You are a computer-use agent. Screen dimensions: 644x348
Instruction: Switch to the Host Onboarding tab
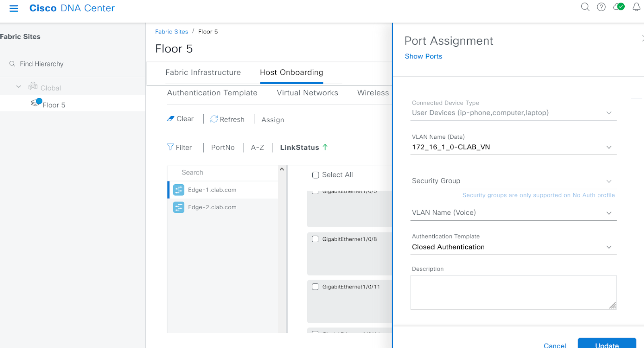[291, 72]
